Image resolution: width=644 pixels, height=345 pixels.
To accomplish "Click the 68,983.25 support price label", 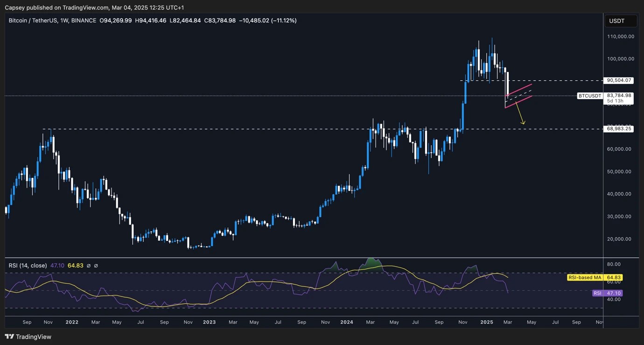I will click(619, 129).
